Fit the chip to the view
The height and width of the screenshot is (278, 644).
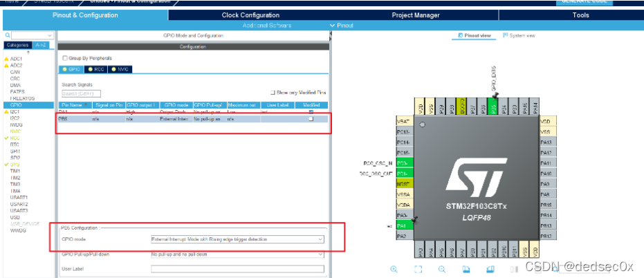pos(418,270)
